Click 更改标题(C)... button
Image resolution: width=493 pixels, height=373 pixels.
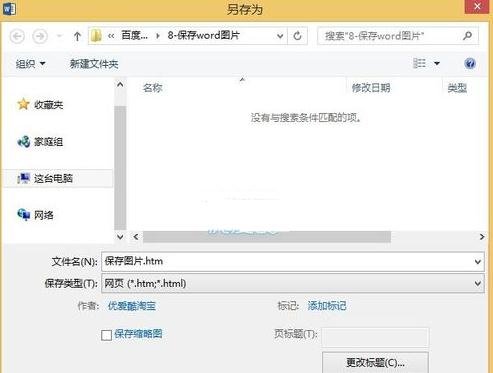coord(375,362)
